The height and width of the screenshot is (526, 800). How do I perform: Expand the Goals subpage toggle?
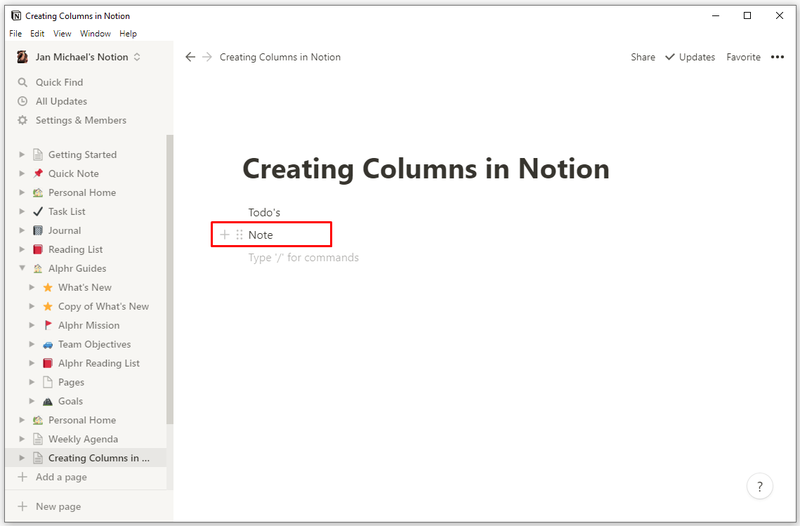coord(32,401)
